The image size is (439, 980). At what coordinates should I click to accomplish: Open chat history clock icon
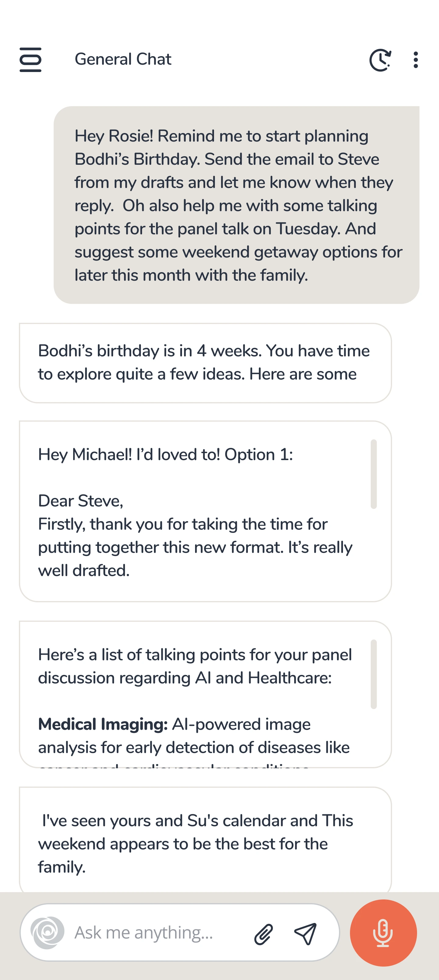[x=380, y=60]
